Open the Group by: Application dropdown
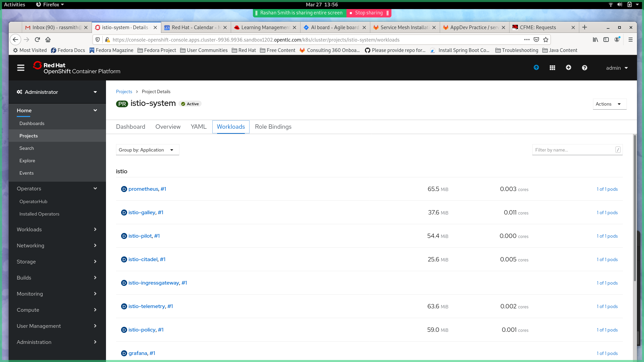 tap(147, 150)
